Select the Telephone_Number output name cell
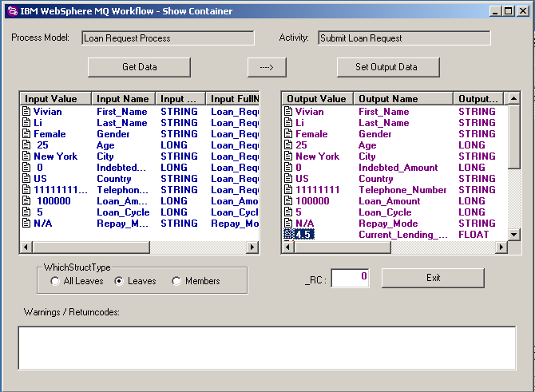The image size is (535, 392). coord(402,190)
